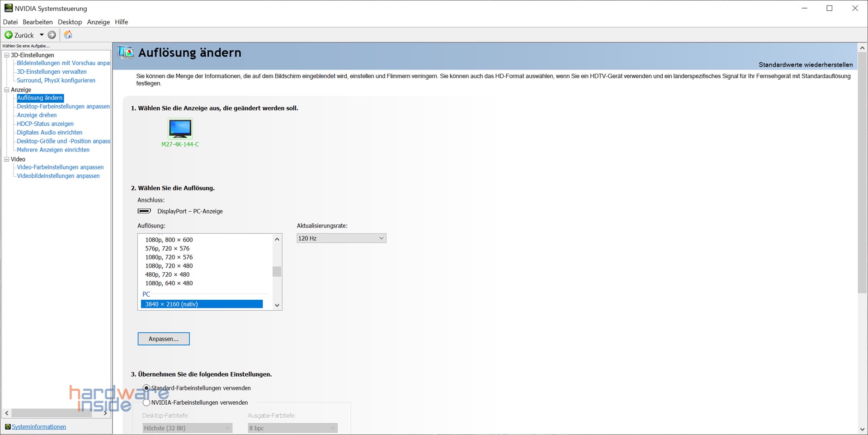
Task: Click Standardwerte wiederherstellen link
Action: pyautogui.click(x=805, y=65)
